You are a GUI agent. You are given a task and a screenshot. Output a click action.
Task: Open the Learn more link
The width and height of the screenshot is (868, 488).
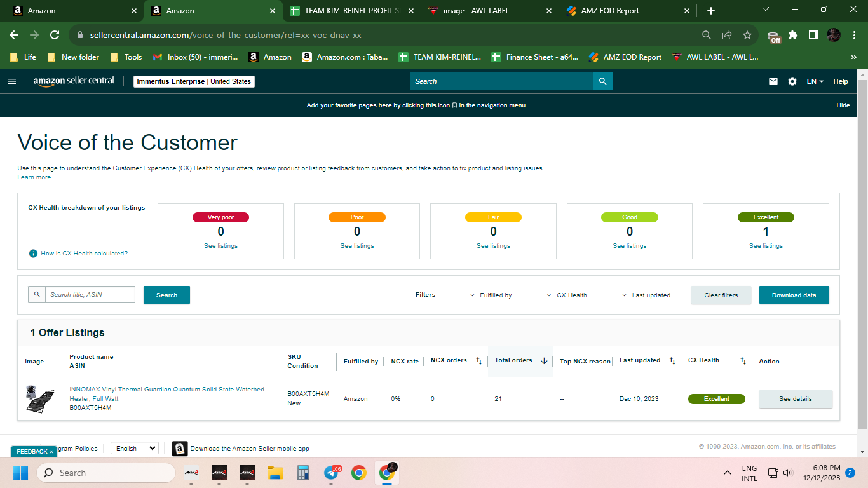[34, 177]
